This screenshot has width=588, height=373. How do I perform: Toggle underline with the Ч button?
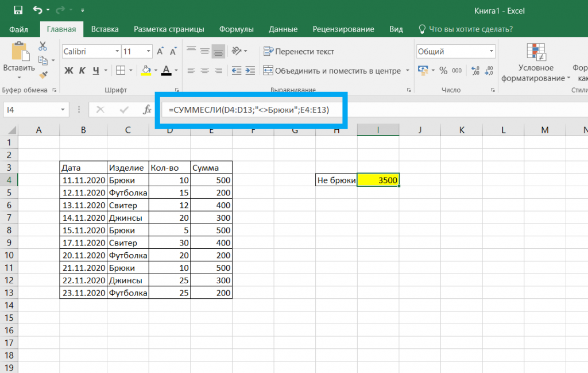(x=96, y=70)
